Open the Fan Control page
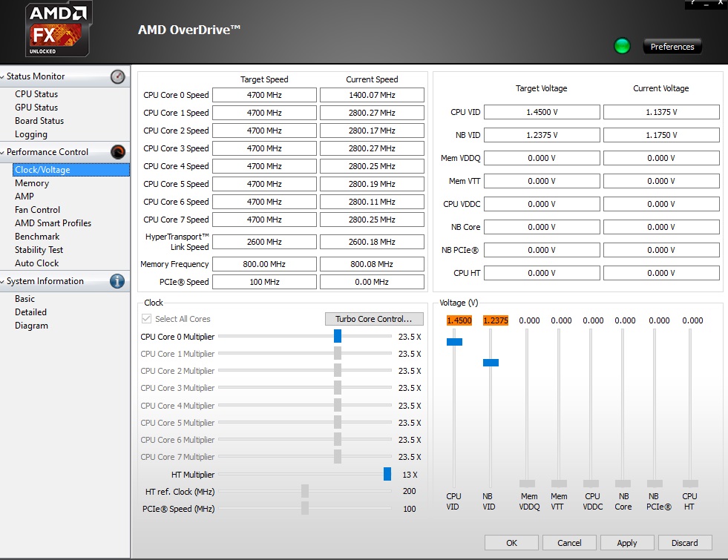 [x=37, y=210]
